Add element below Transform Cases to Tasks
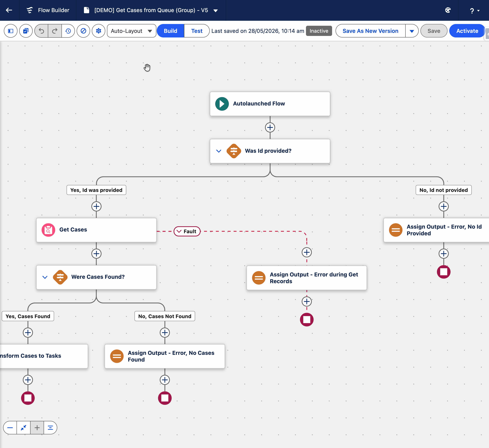This screenshot has height=448, width=489. pyautogui.click(x=28, y=380)
